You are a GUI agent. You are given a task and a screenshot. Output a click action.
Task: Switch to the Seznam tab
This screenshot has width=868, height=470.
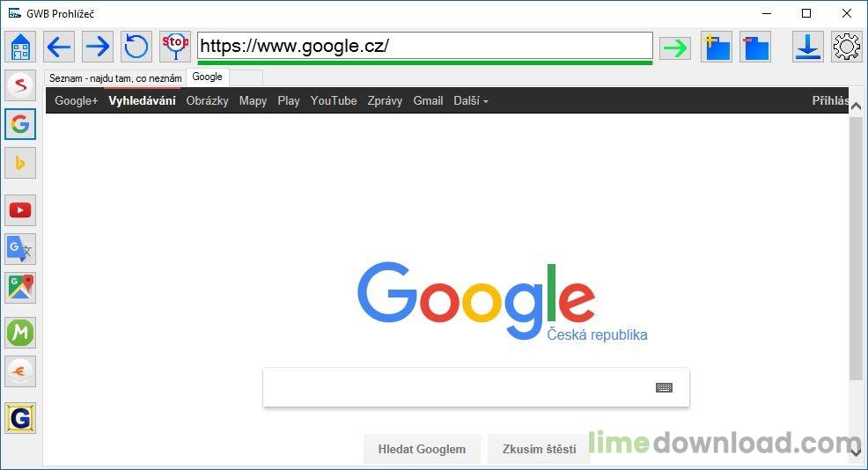point(115,78)
